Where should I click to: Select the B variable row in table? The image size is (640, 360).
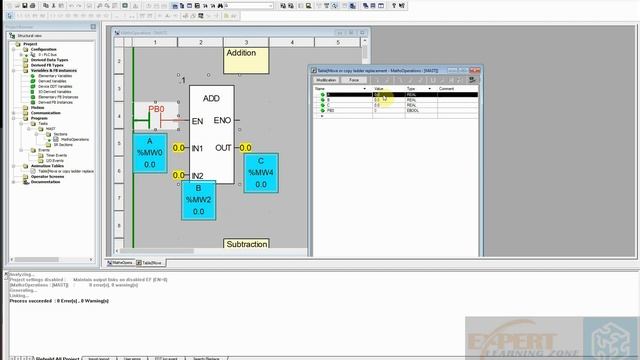point(396,100)
